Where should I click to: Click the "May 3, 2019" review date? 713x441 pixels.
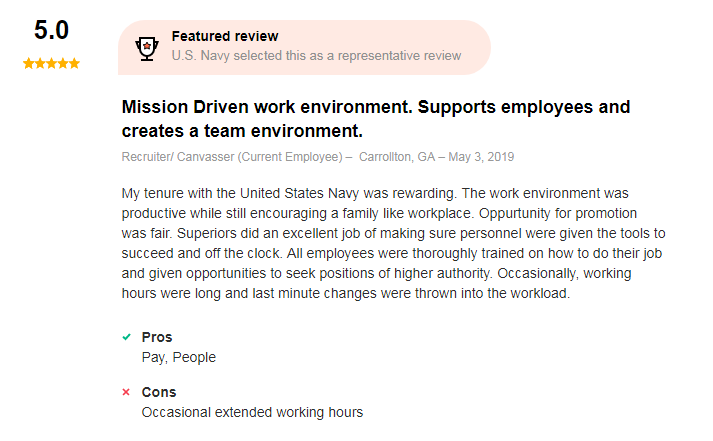(482, 157)
